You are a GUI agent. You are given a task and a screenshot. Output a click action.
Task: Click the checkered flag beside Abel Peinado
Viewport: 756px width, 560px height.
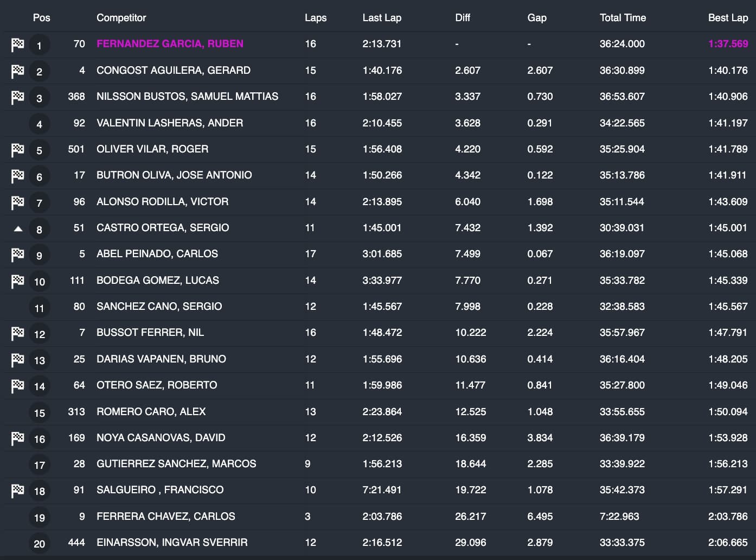coord(17,254)
